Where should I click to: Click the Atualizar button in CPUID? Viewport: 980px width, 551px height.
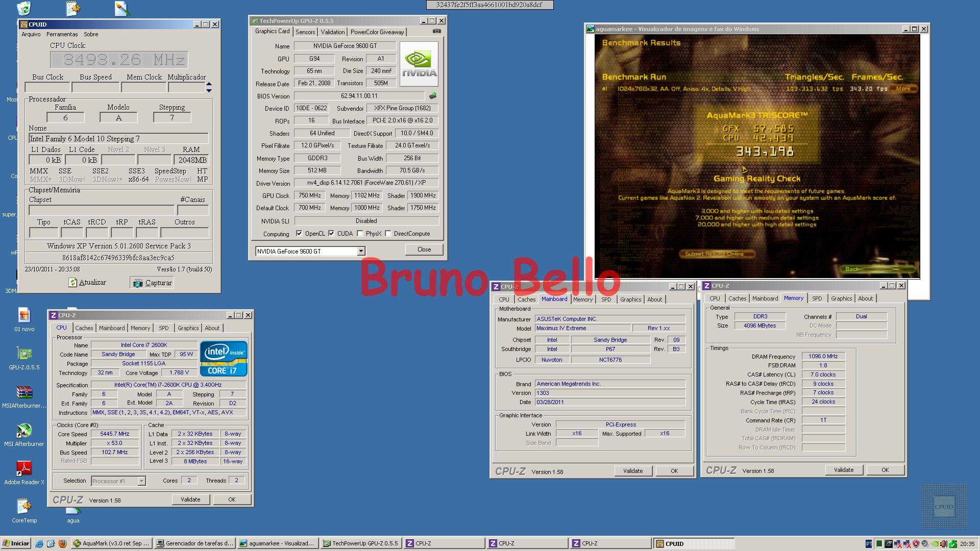tap(87, 283)
